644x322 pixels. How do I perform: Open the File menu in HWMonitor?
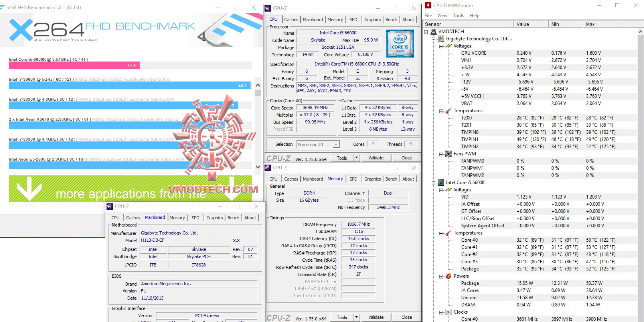428,16
